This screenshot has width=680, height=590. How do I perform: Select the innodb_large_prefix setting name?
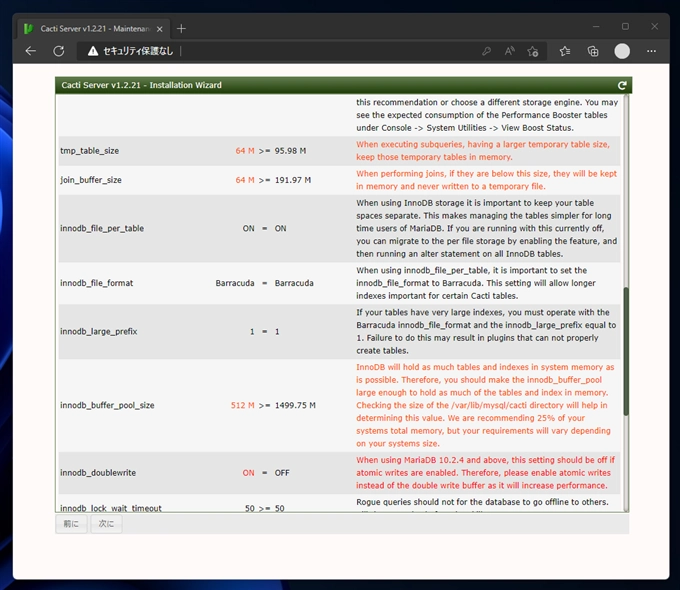98,332
